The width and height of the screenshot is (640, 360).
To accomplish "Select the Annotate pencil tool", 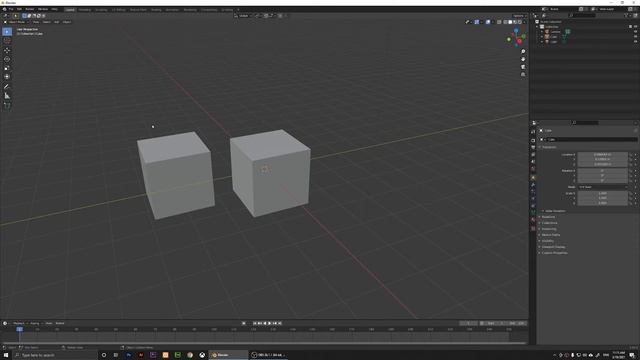I will pyautogui.click(x=7, y=87).
